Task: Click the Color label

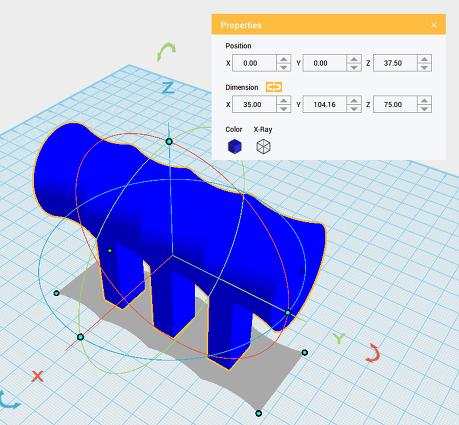Action: pos(234,129)
